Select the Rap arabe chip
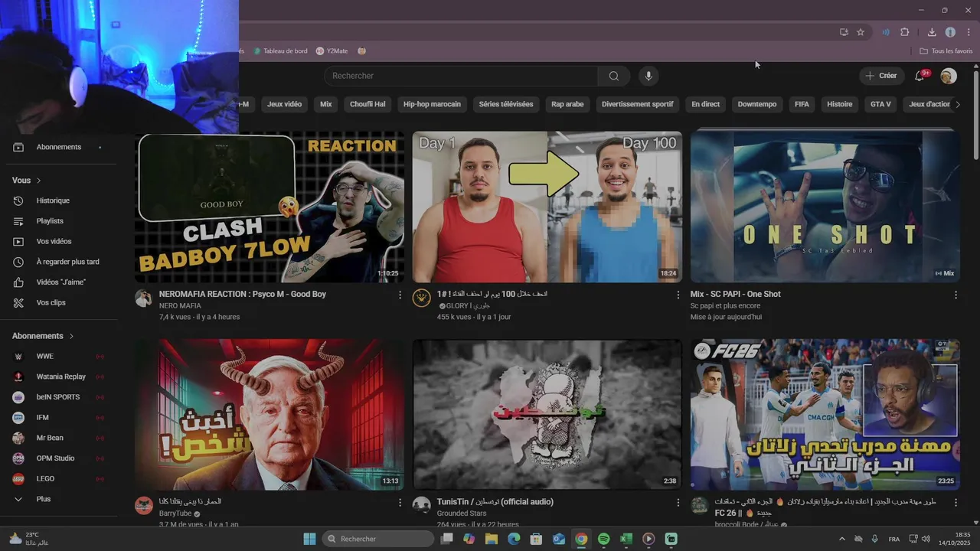 567,104
